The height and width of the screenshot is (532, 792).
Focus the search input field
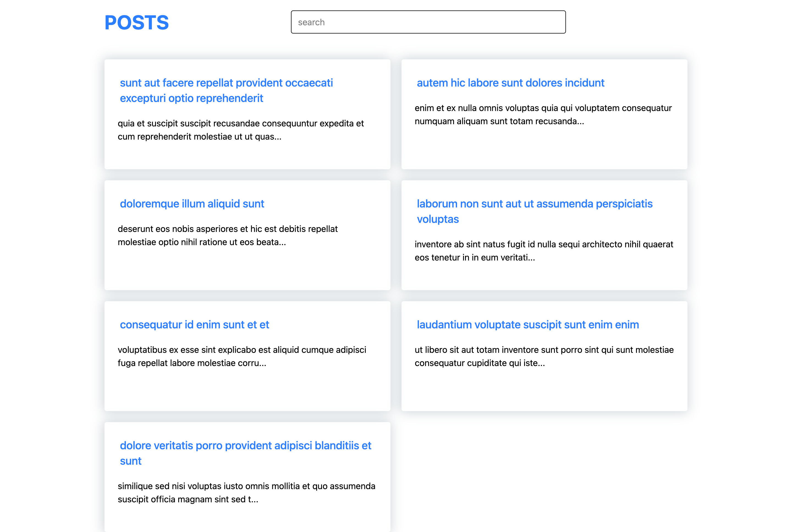pyautogui.click(x=428, y=22)
